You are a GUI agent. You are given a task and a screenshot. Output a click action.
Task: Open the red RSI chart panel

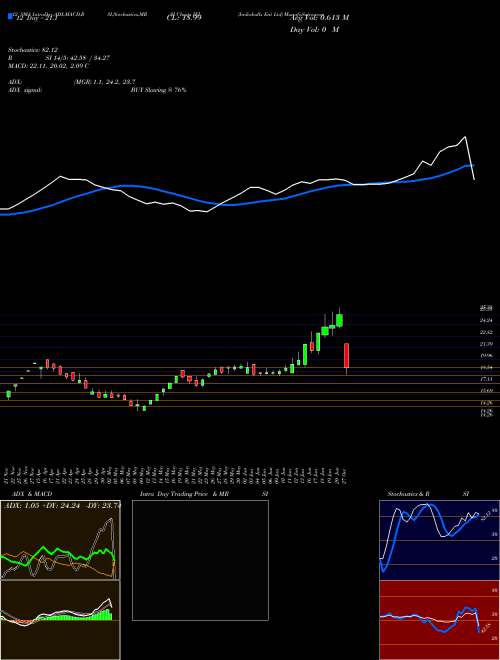(x=439, y=620)
